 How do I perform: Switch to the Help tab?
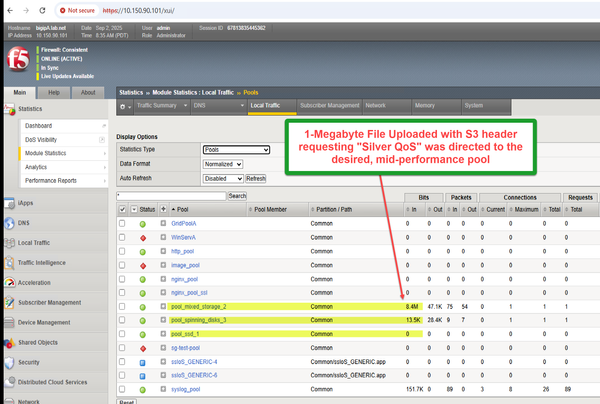[x=54, y=92]
